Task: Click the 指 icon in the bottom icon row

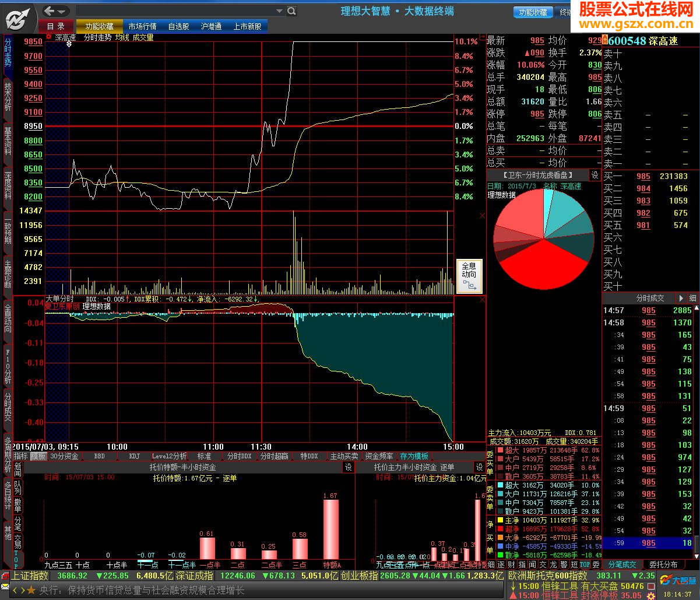Action: [522, 564]
